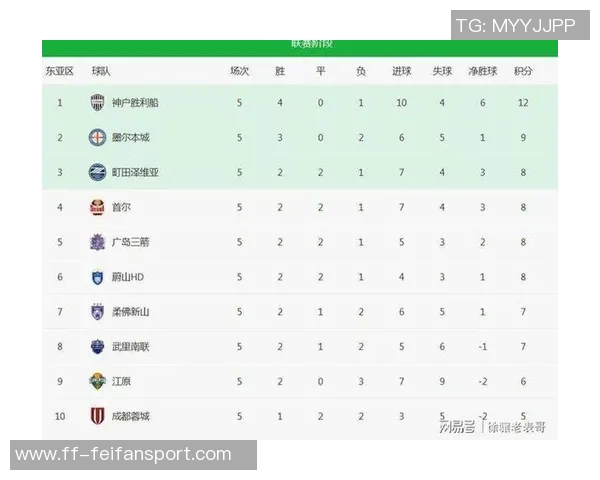Click the 净胜球 column header
Image resolution: width=600 pixels, height=480 pixels.
[482, 72]
